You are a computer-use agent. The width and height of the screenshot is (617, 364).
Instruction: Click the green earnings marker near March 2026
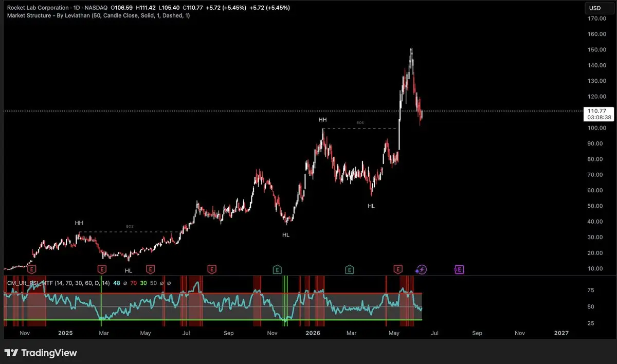tap(349, 269)
